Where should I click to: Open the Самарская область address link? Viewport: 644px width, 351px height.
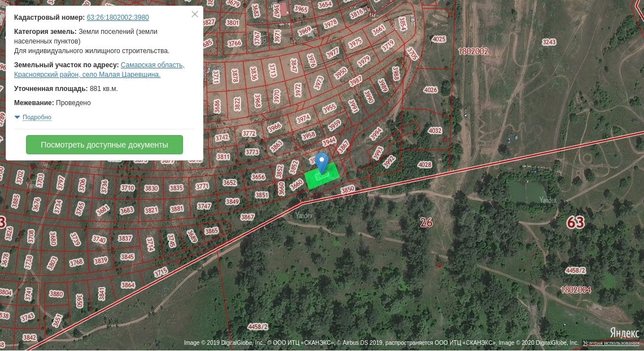153,65
